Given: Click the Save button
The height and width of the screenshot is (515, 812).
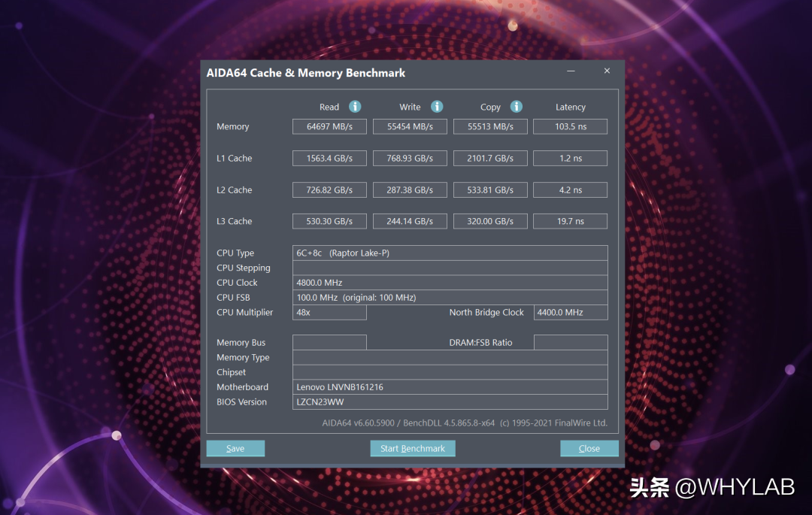Looking at the screenshot, I should click(235, 448).
